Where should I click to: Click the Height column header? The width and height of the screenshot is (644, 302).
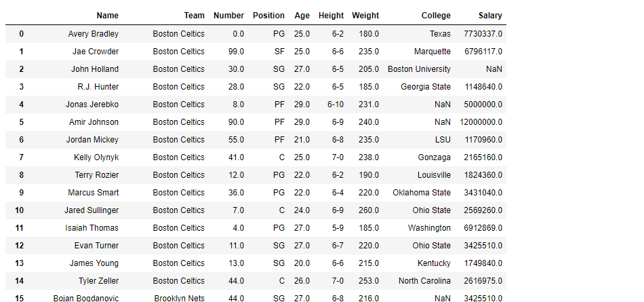pos(331,16)
